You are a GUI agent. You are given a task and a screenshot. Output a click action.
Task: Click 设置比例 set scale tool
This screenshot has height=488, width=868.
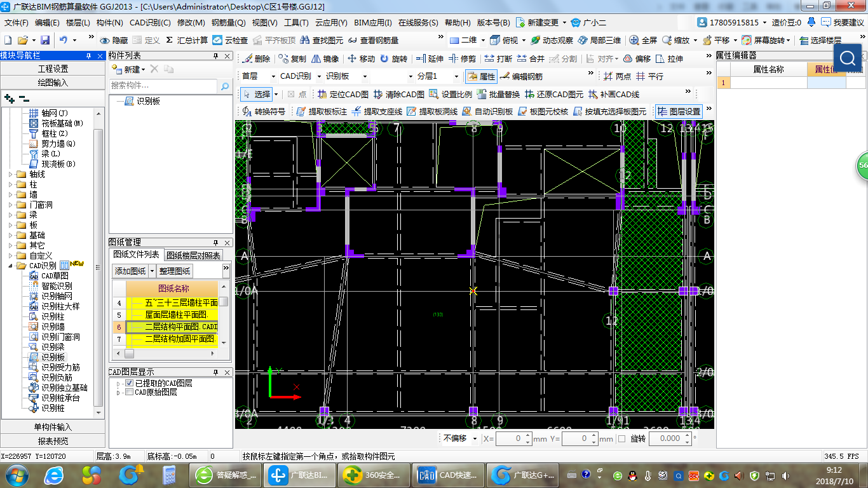point(451,94)
